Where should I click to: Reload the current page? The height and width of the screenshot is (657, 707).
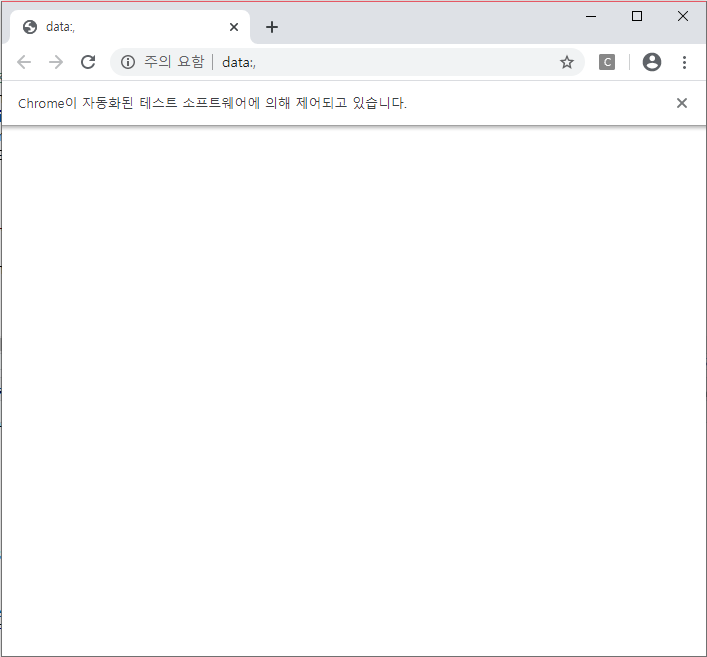88,62
